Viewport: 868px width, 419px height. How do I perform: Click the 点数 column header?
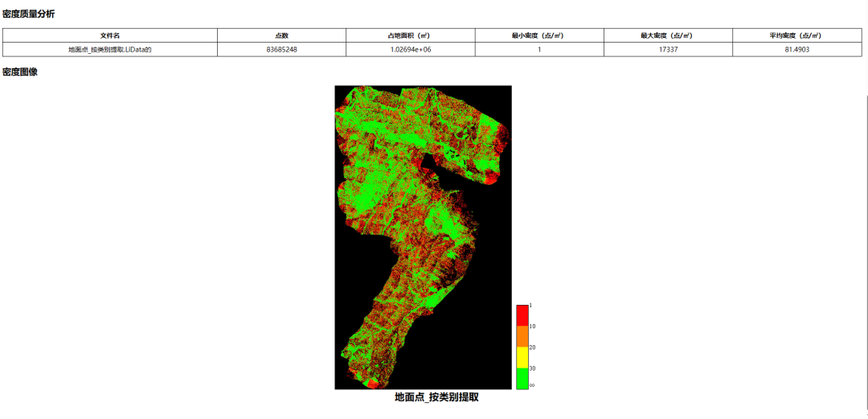pyautogui.click(x=281, y=35)
